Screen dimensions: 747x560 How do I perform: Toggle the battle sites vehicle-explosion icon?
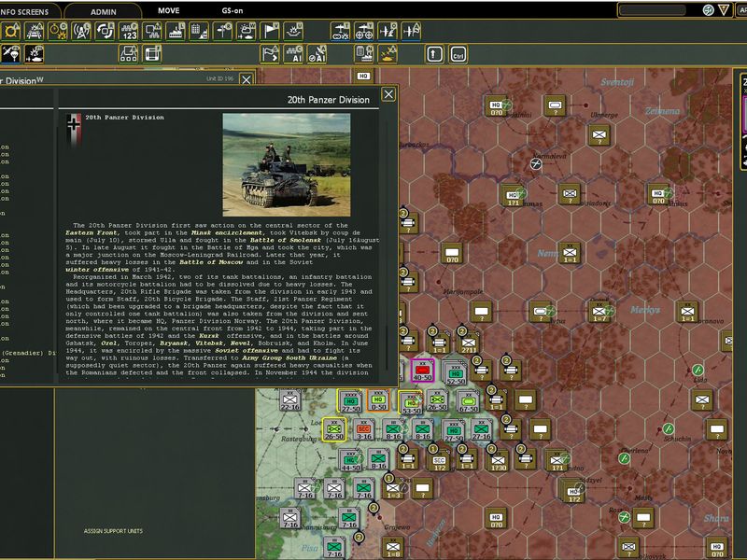pyautogui.click(x=35, y=31)
